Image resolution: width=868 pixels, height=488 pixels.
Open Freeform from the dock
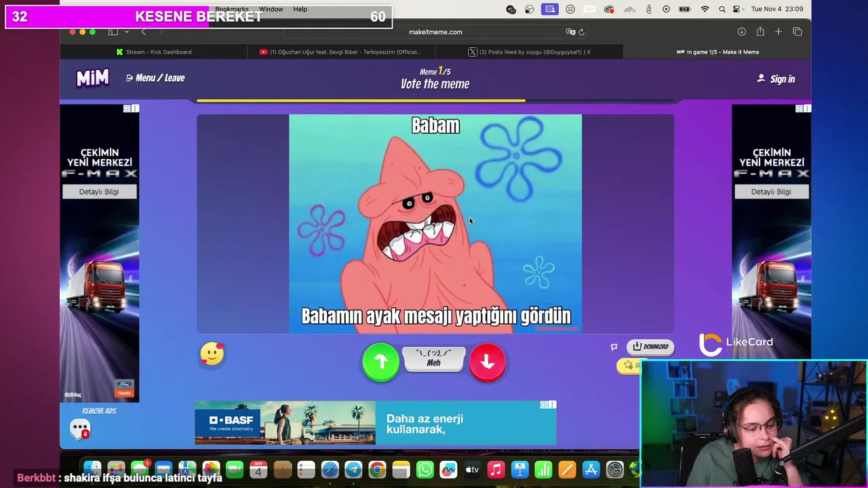point(448,469)
